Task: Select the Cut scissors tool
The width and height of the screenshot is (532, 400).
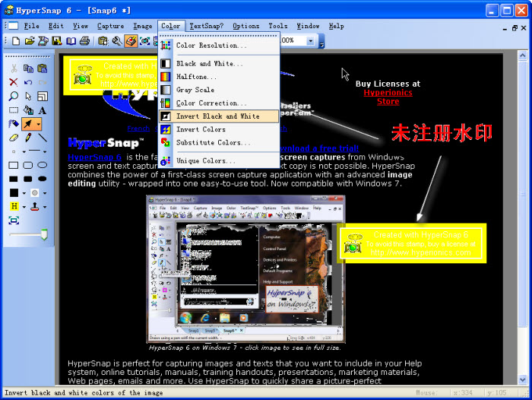Action: pos(14,68)
